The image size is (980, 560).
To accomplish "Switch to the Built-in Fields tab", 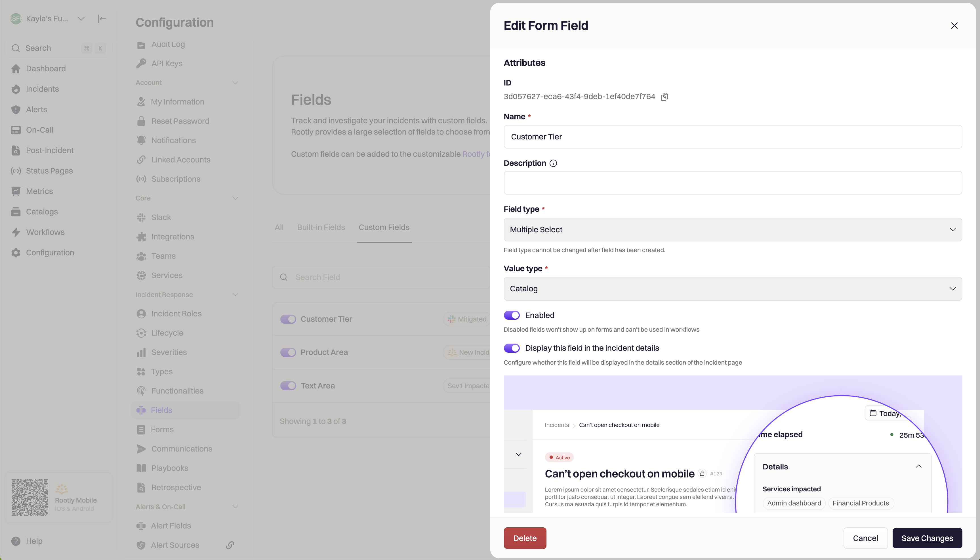I will coord(321,227).
